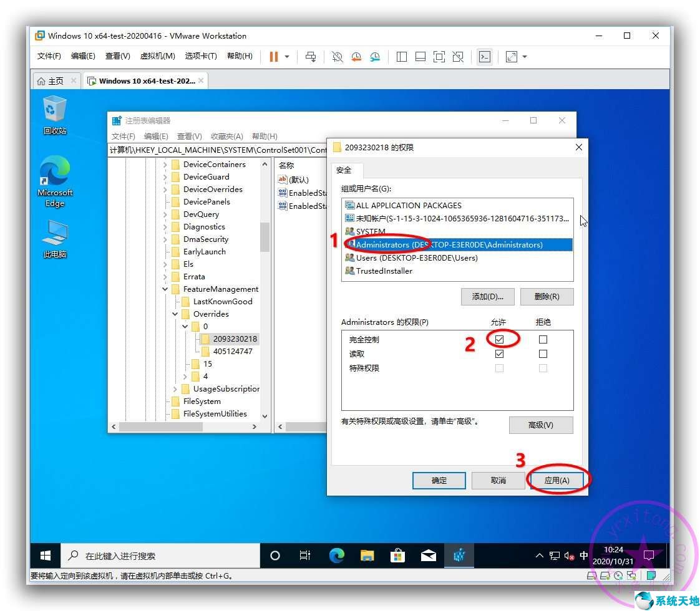This screenshot has width=700, height=611.
Task: Click the Show Library panel toolbar icon
Action: [401, 57]
